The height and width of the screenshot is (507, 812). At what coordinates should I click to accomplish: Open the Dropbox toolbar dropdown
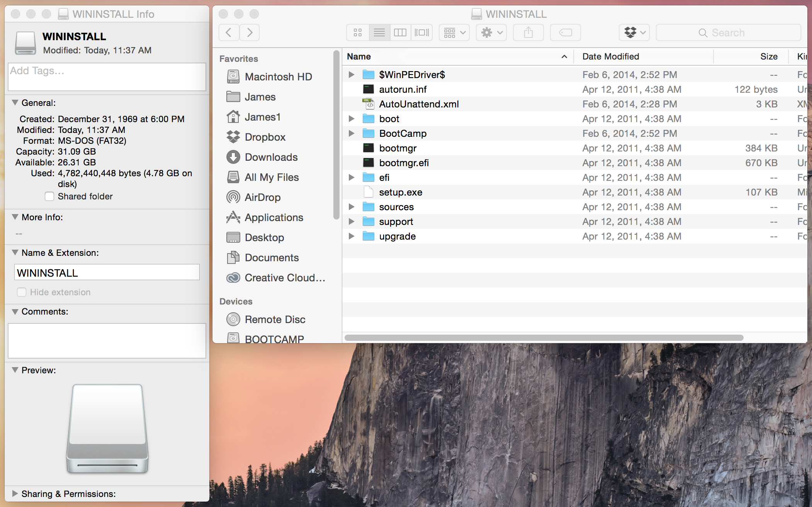634,32
